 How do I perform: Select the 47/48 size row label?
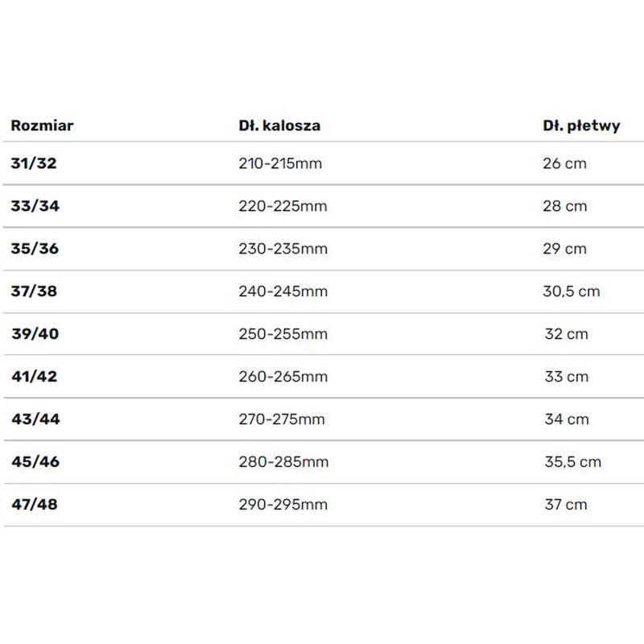pyautogui.click(x=35, y=505)
